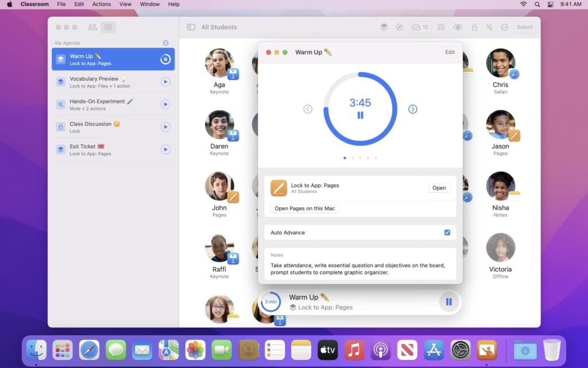The width and height of the screenshot is (588, 368).
Task: Switch to the agenda list view icon
Action: coord(108,27)
